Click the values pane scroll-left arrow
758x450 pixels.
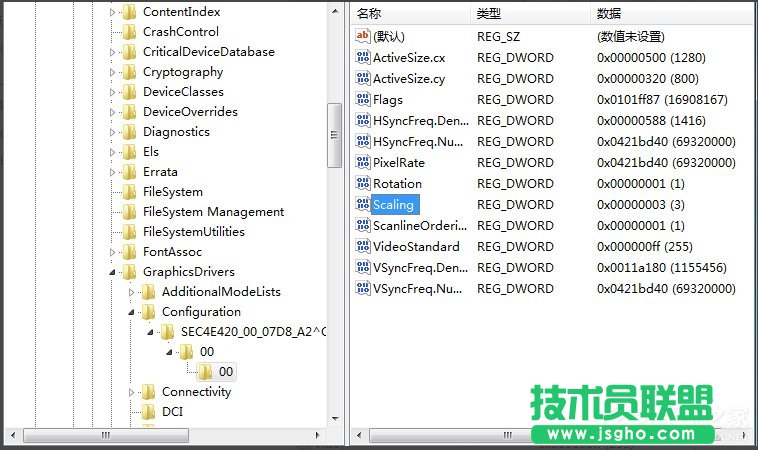[359, 435]
